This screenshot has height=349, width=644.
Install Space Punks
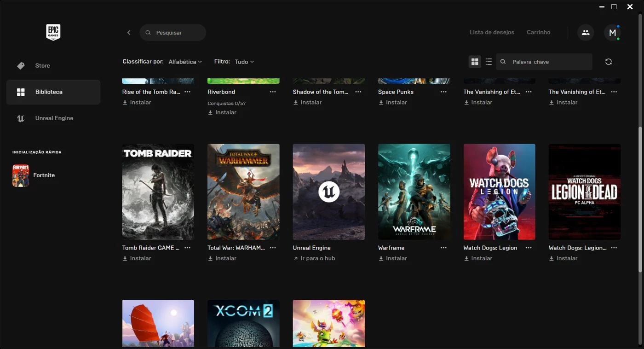[x=393, y=102]
